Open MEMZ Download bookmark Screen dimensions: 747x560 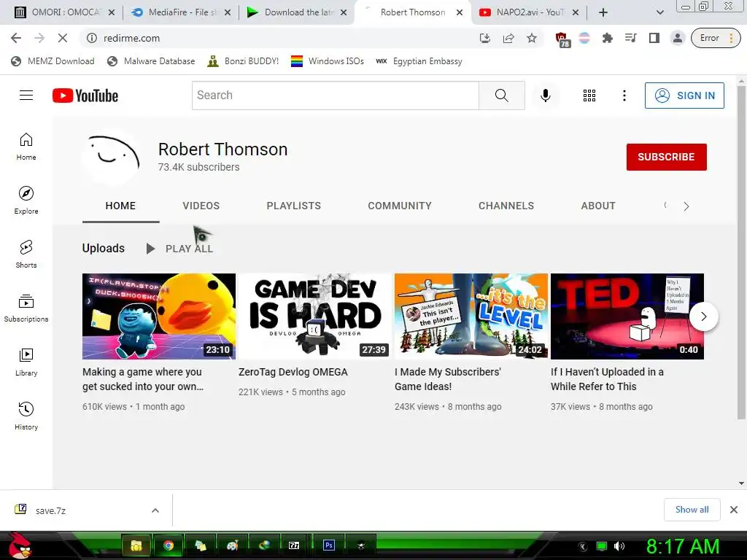(x=53, y=61)
